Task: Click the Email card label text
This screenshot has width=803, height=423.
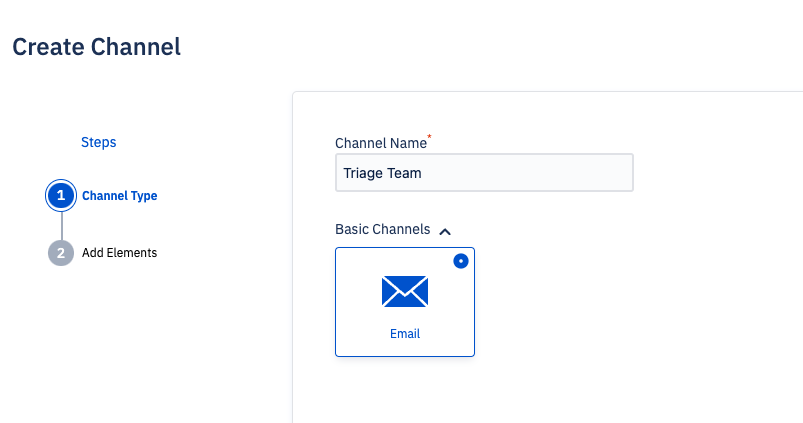Action: click(405, 333)
